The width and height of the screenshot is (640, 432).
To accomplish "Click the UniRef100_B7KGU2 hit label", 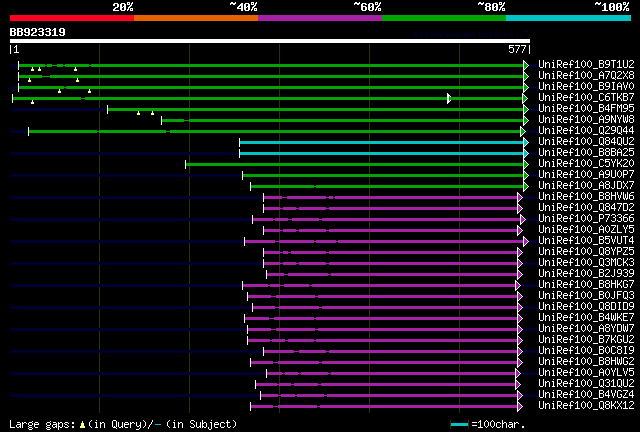I will click(586, 340).
